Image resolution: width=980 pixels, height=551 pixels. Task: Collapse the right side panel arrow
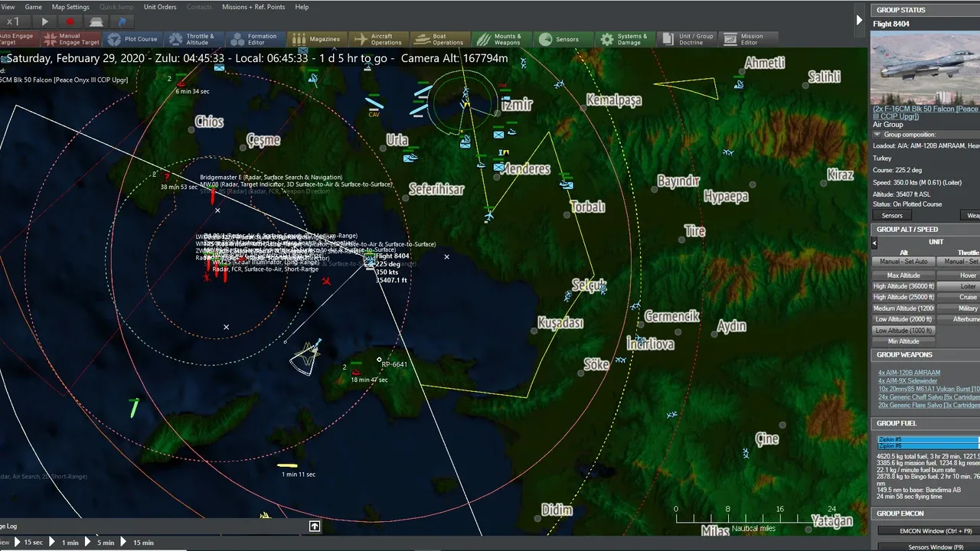[859, 21]
